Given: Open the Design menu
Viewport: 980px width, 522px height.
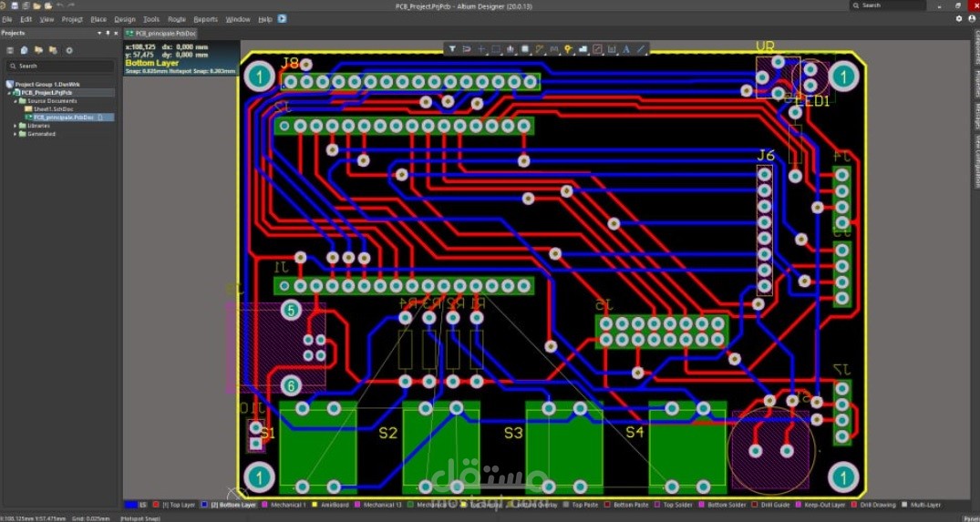Looking at the screenshot, I should [x=125, y=19].
